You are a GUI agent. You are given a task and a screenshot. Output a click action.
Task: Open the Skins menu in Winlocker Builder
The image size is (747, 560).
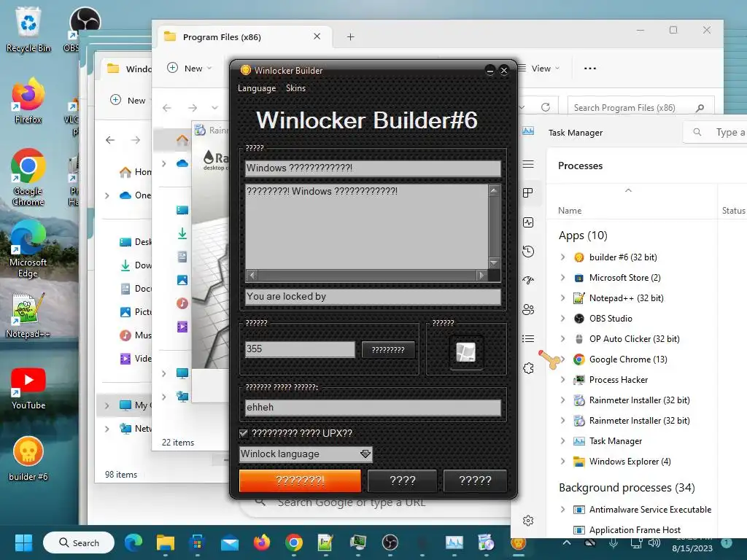(x=295, y=88)
